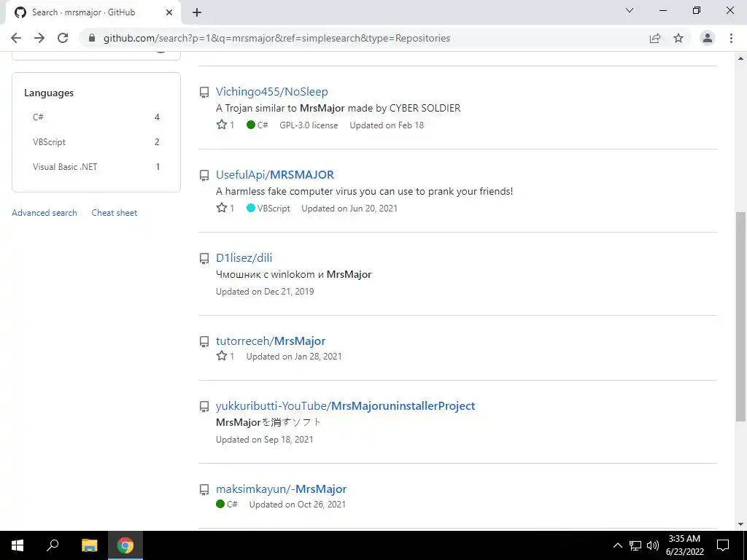Click repo icon beside tutorreceh/MrsMajor
This screenshot has width=747, height=560.
tap(204, 342)
